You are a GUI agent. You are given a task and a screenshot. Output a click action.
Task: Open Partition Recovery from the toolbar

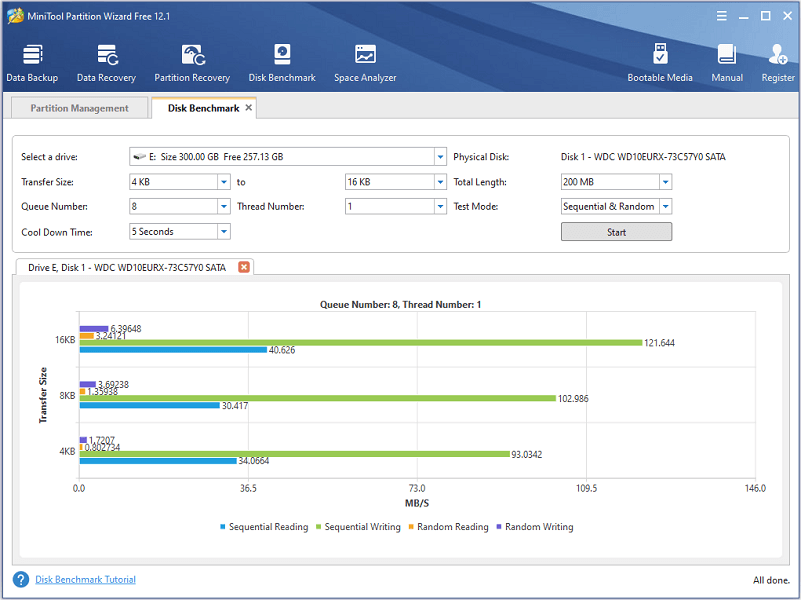(x=192, y=64)
